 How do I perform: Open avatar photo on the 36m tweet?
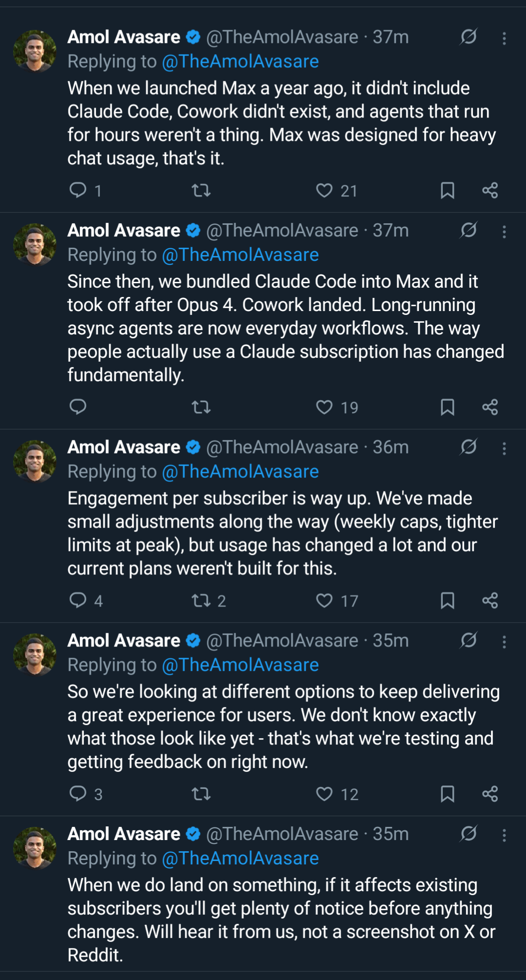click(x=35, y=461)
